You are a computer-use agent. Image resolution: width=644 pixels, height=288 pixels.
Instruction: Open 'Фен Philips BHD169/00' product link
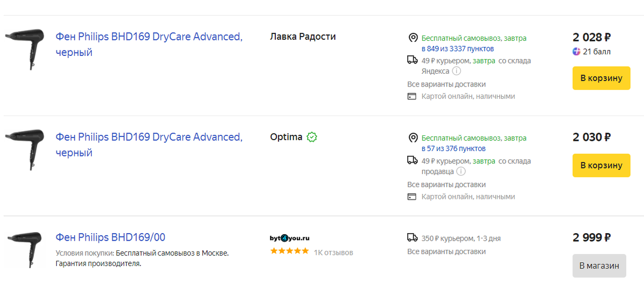(111, 237)
